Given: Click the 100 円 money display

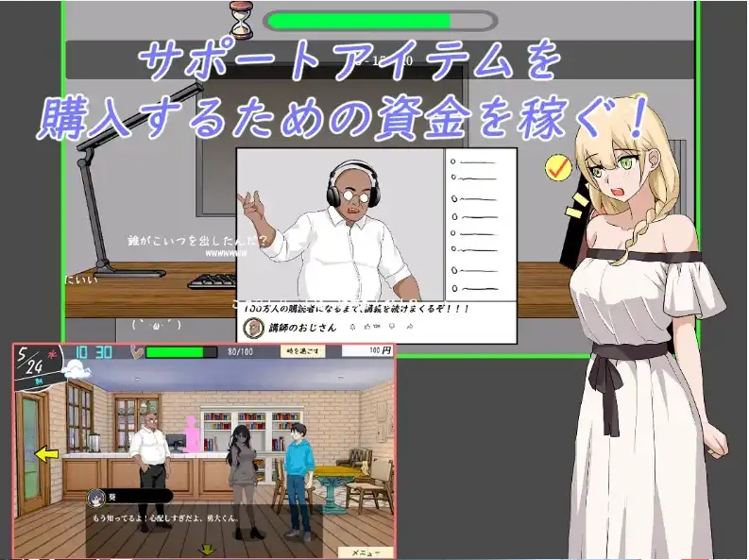Looking at the screenshot, I should (x=366, y=350).
